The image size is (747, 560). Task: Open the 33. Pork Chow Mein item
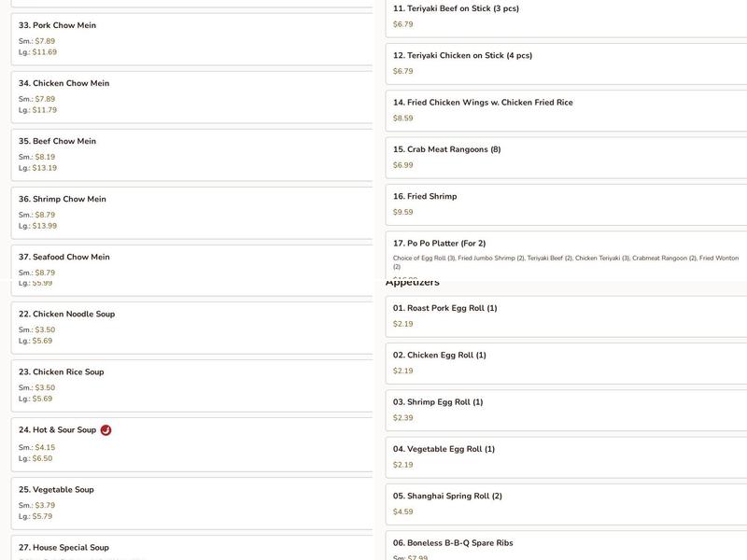pos(192,39)
